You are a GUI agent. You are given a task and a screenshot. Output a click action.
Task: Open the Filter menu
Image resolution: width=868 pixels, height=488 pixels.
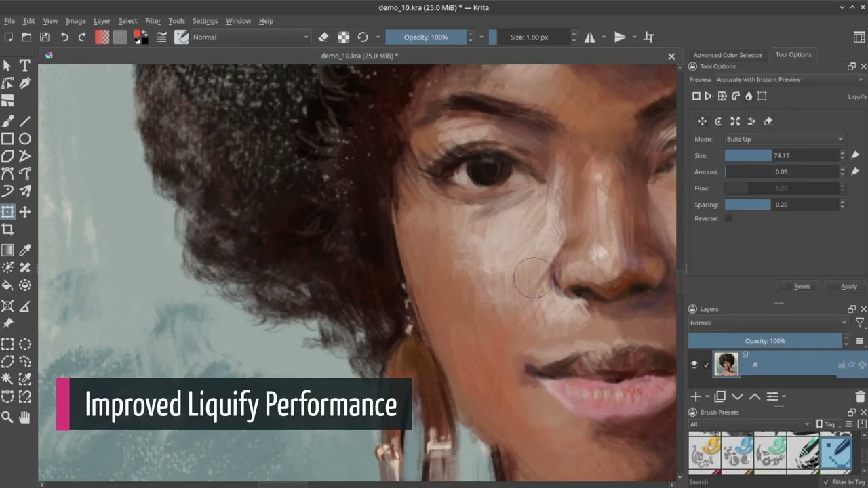pos(153,21)
